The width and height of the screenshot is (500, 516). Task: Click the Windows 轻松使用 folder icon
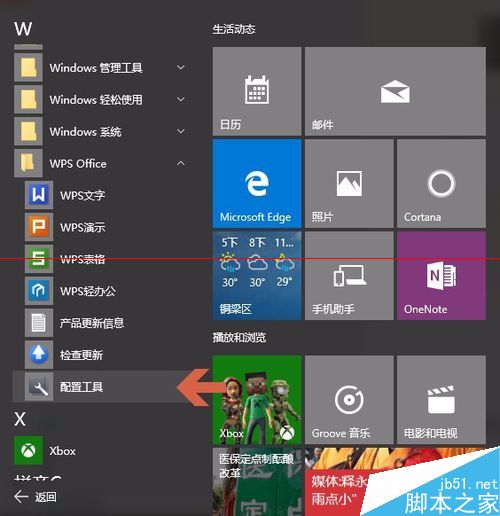[x=28, y=99]
